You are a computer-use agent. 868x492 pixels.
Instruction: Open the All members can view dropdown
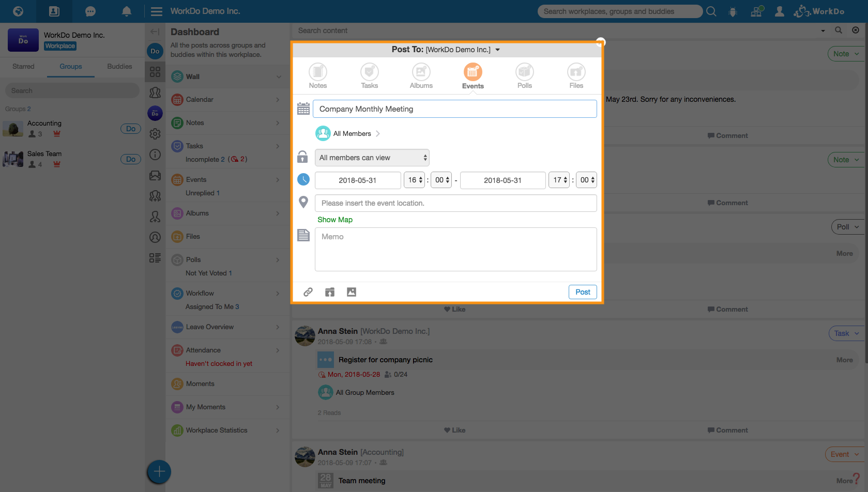tap(372, 158)
